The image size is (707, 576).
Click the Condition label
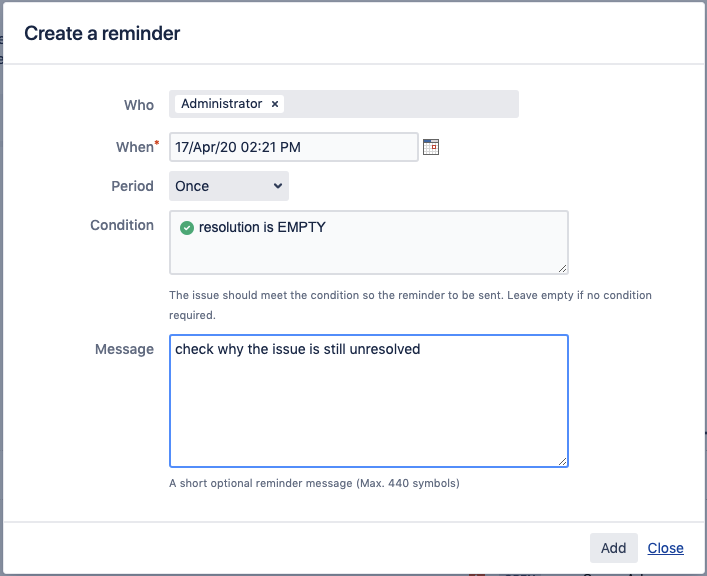point(122,225)
